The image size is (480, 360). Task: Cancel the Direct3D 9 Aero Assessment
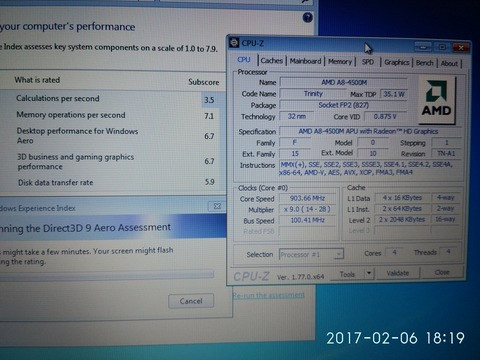coord(191,301)
